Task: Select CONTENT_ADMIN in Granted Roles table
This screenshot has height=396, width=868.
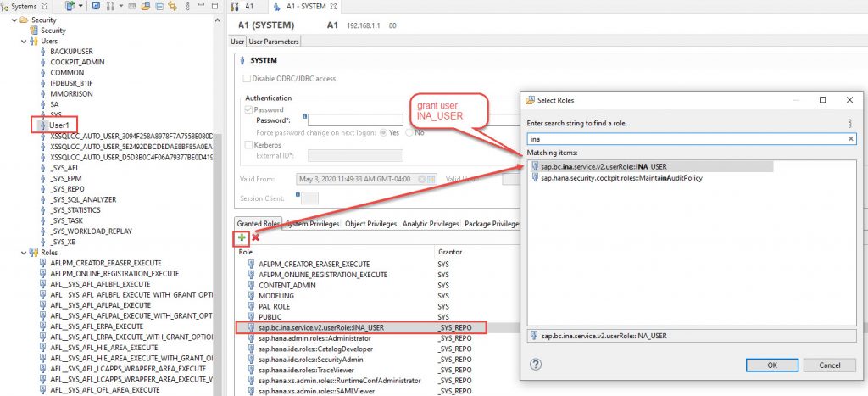Action: pyautogui.click(x=287, y=285)
